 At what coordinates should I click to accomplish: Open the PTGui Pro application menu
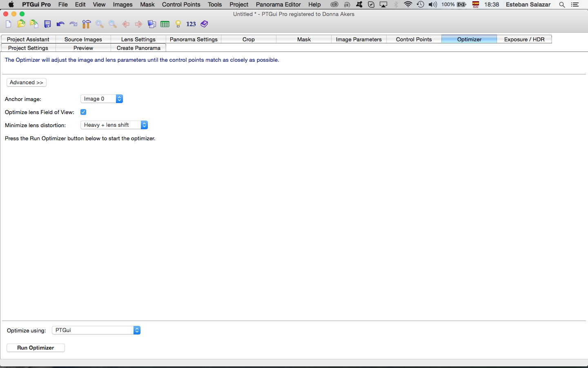(x=36, y=4)
